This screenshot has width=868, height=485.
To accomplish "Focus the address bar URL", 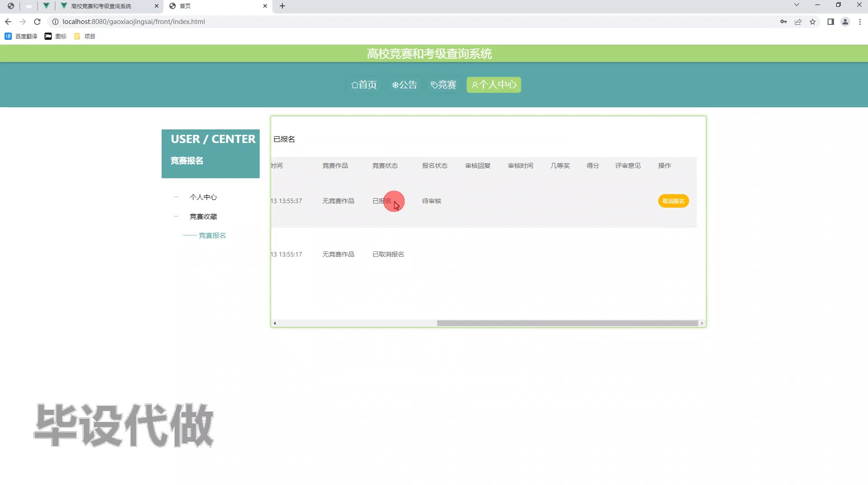I will 134,22.
